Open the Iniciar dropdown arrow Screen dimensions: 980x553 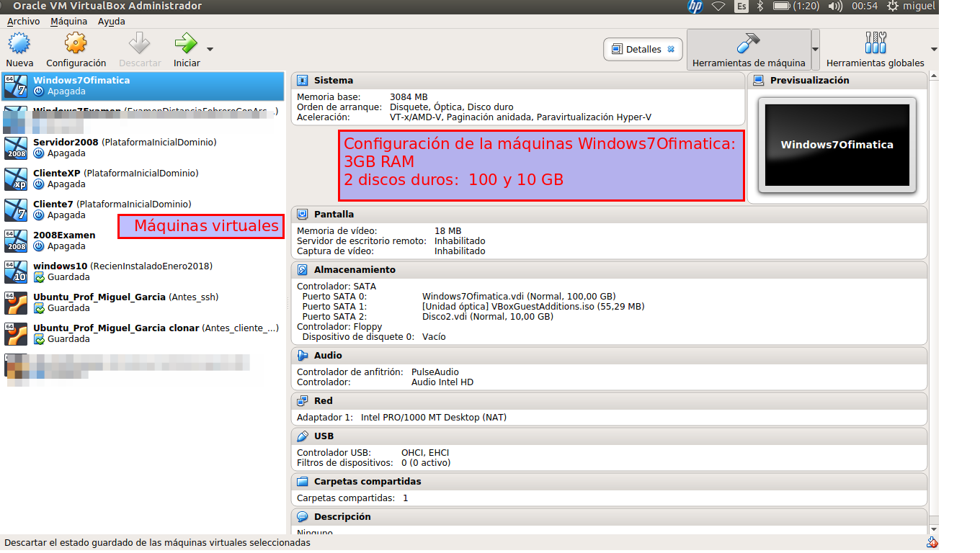pyautogui.click(x=210, y=50)
